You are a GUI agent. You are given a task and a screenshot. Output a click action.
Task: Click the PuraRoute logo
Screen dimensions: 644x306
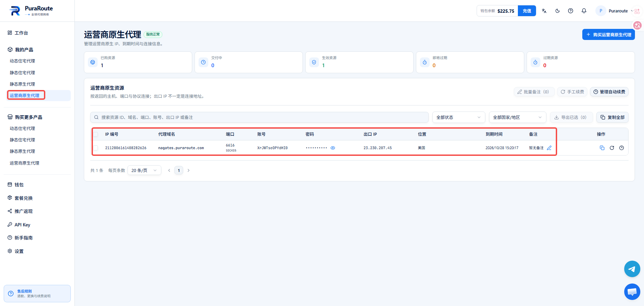31,11
